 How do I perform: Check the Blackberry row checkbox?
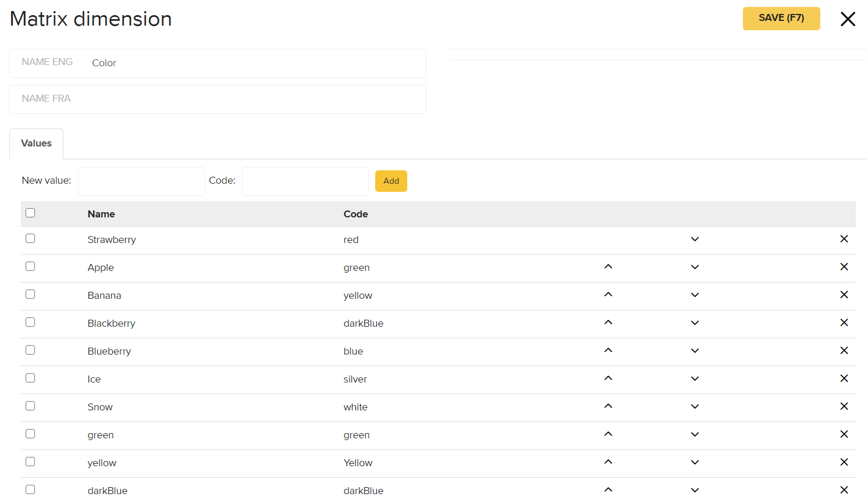click(30, 322)
